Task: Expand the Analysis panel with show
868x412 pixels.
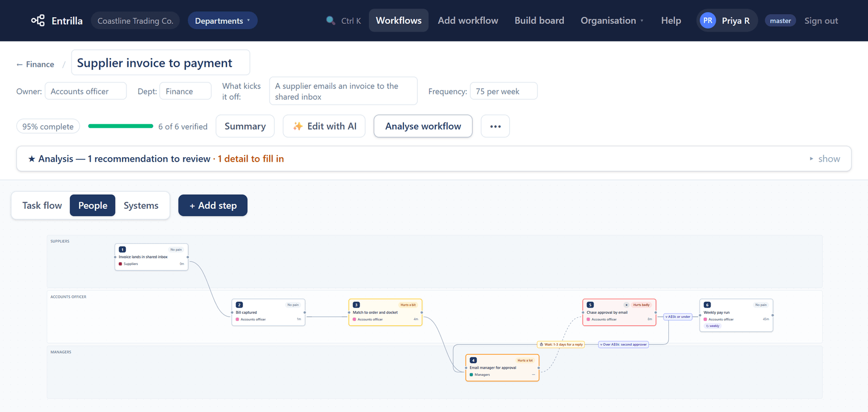Action: tap(825, 159)
